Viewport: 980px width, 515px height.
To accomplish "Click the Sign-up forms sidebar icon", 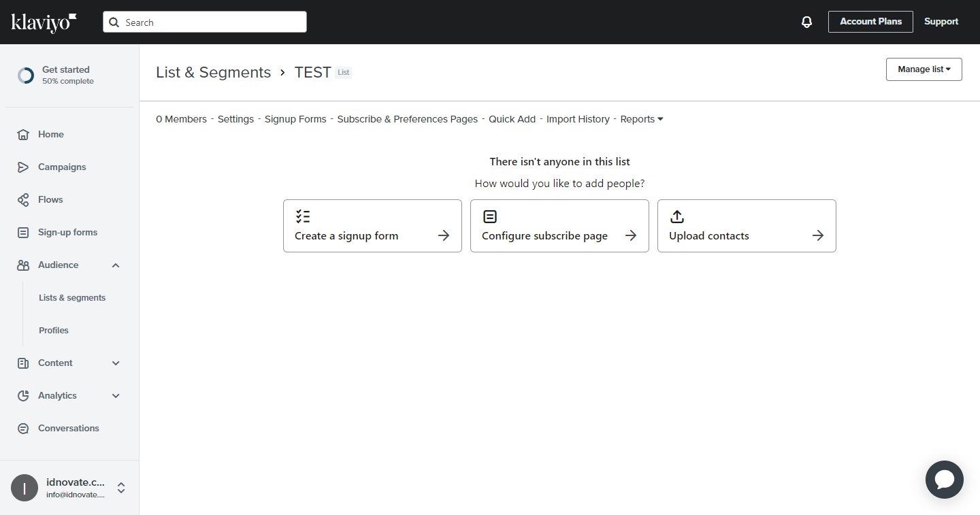I will 23,233.
